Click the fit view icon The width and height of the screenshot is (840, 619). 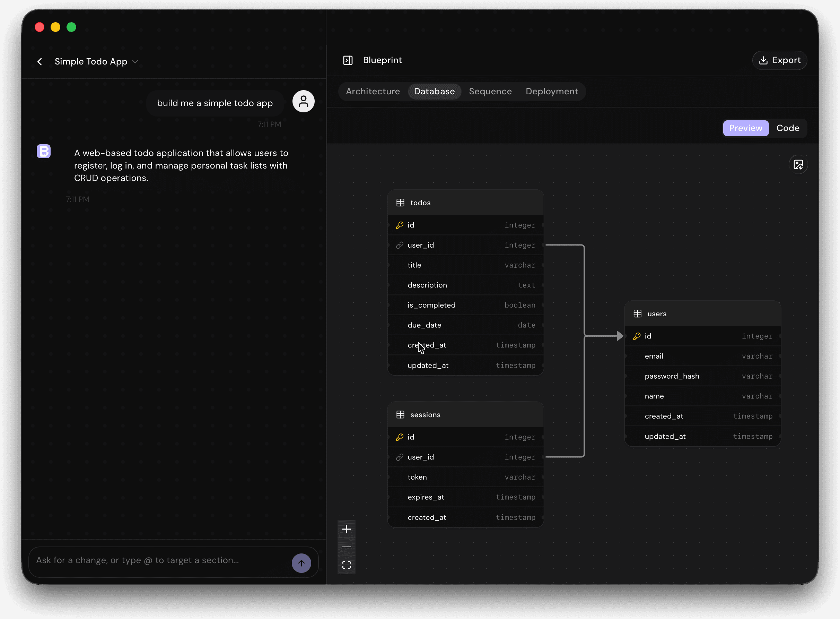[346, 565]
